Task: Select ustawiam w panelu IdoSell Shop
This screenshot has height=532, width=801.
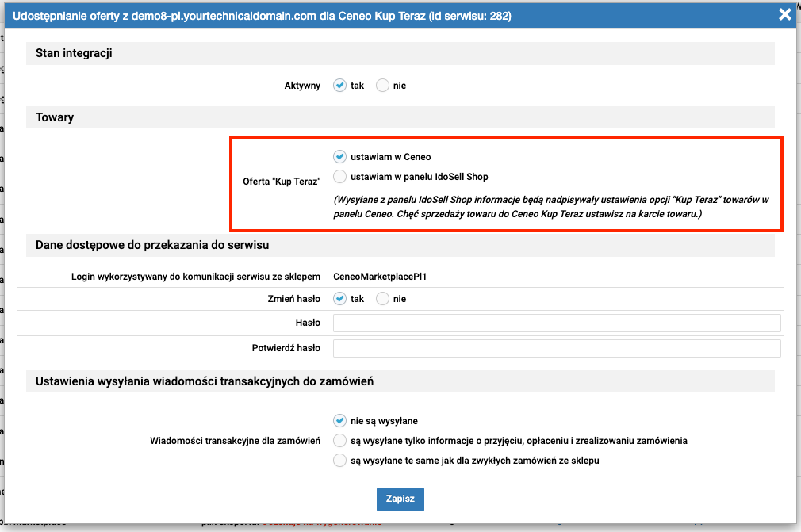Action: [339, 177]
